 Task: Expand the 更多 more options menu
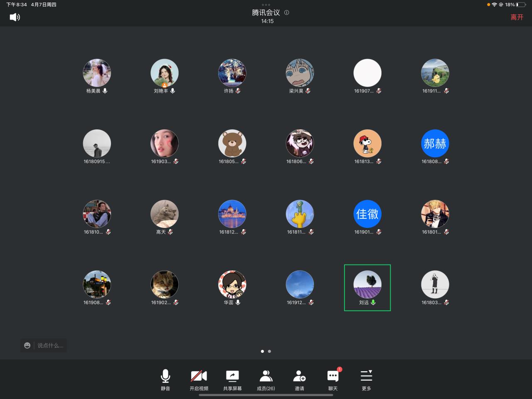tap(366, 380)
